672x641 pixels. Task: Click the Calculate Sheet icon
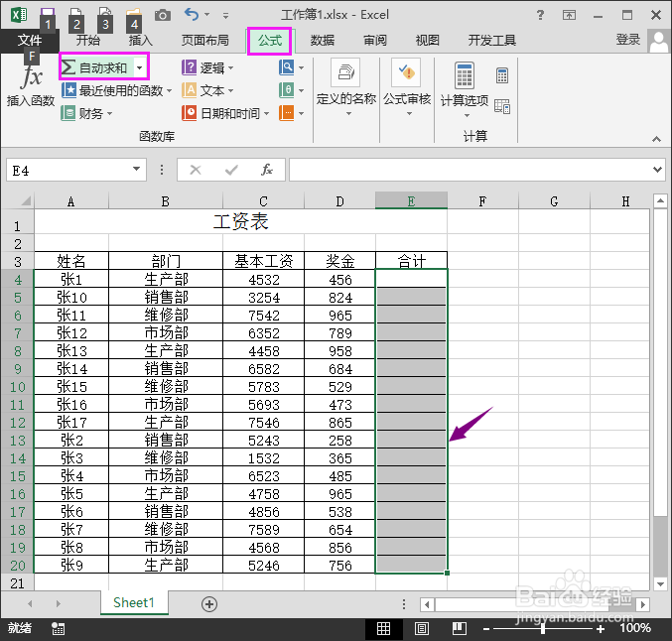502,106
